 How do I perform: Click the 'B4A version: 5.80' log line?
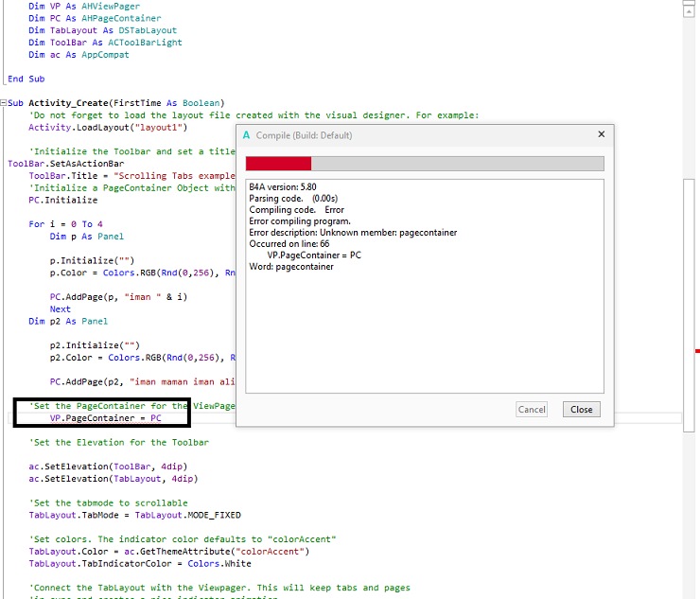(x=283, y=186)
